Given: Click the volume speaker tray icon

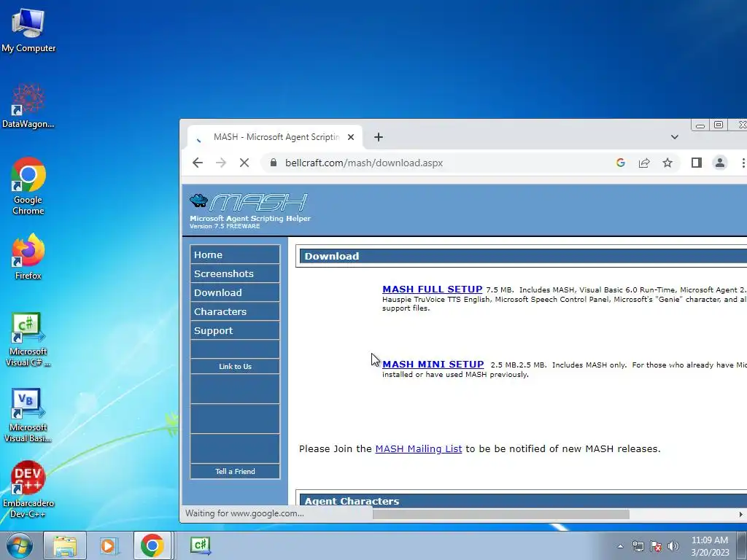Looking at the screenshot, I should coord(673,546).
